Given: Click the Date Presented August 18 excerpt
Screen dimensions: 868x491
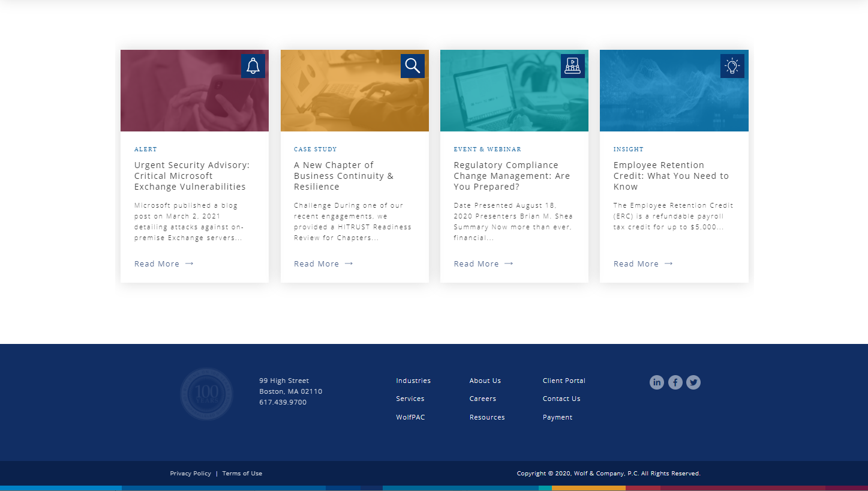Looking at the screenshot, I should pyautogui.click(x=513, y=221).
